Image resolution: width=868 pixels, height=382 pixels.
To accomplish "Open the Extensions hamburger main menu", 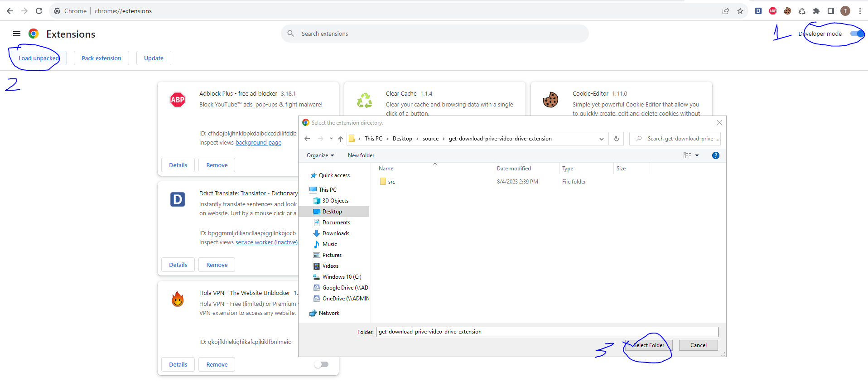I will click(17, 34).
